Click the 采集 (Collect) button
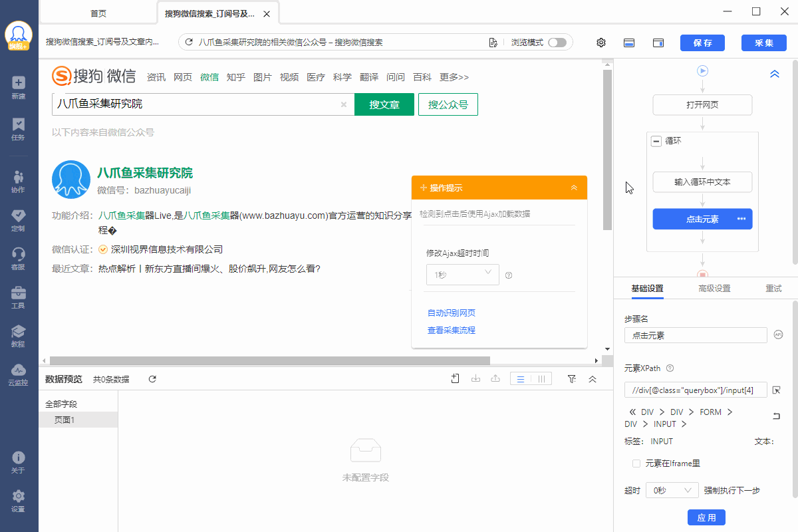Screen dimensions: 798x532 pos(764,43)
